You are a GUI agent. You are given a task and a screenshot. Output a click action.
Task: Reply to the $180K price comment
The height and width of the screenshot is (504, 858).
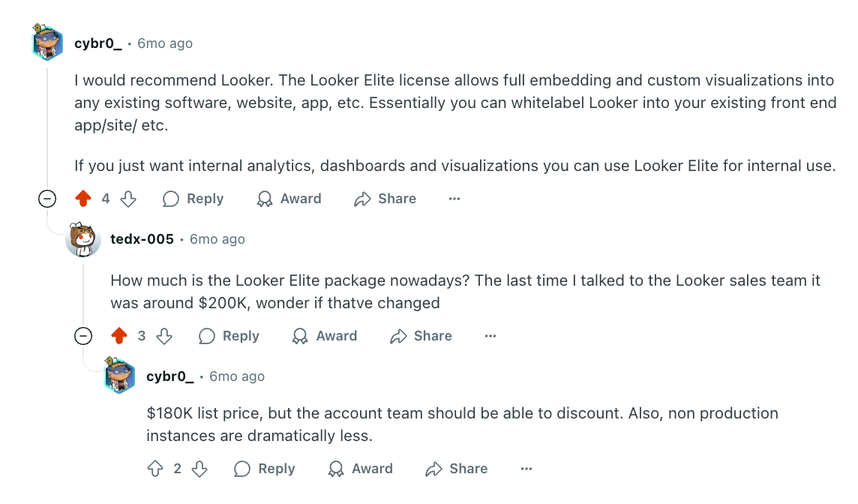(262, 469)
